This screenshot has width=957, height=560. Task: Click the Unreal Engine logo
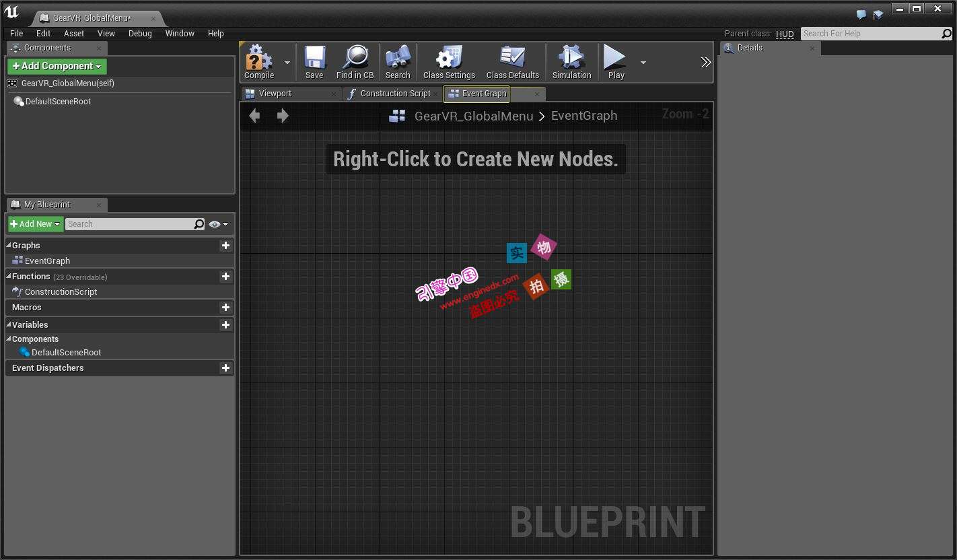click(11, 12)
